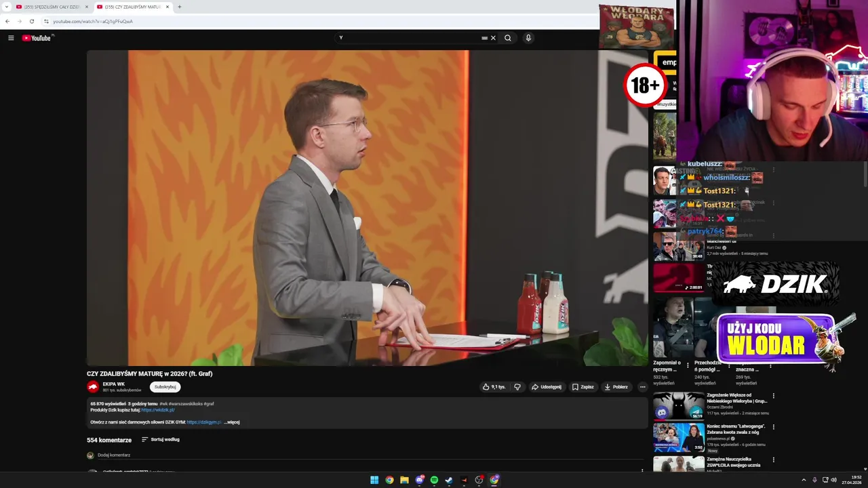Download the video with Pobierz
The image size is (868, 488).
[616, 387]
